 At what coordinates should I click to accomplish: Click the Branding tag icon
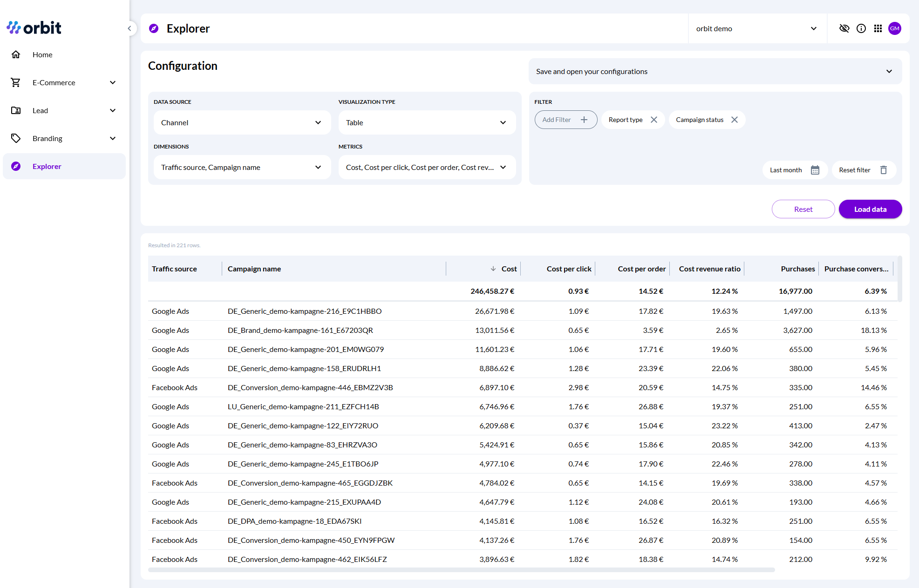coord(16,138)
